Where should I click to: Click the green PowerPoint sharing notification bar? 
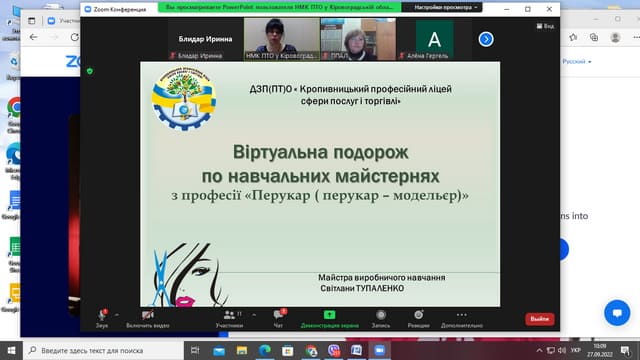[280, 7]
